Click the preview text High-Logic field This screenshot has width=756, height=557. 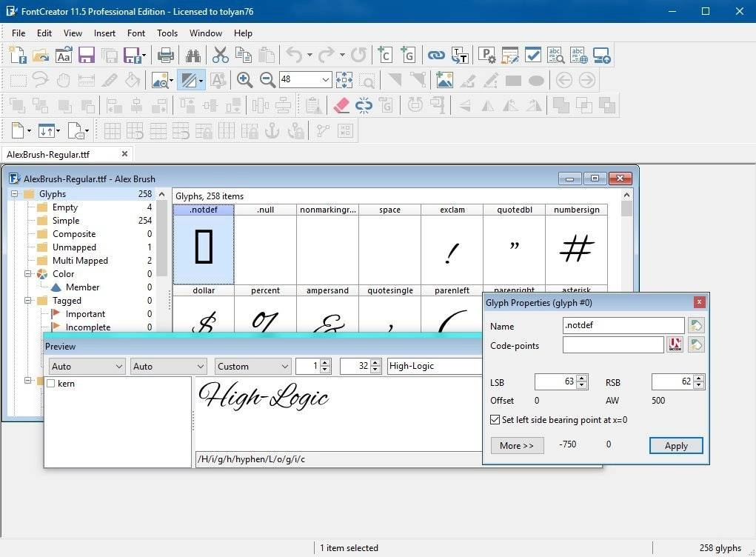pos(434,366)
